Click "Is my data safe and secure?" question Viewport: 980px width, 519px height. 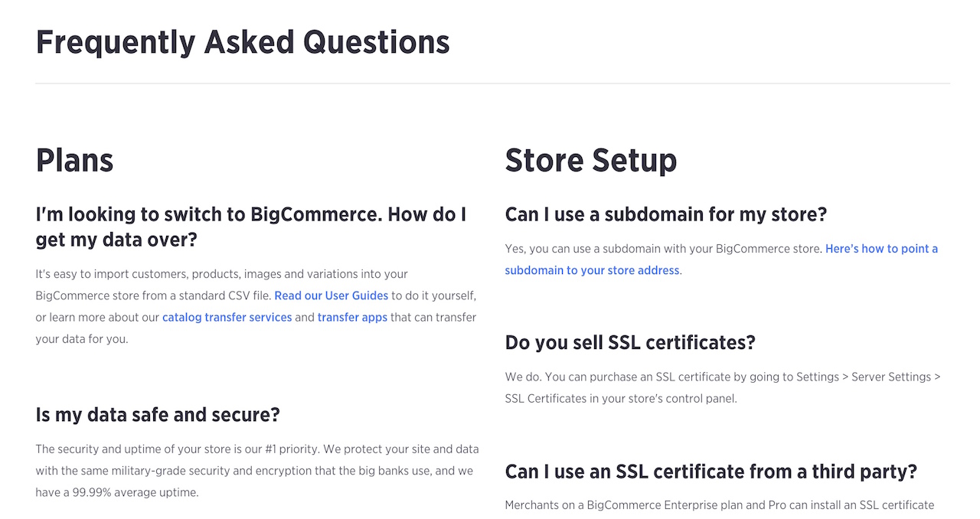point(158,415)
